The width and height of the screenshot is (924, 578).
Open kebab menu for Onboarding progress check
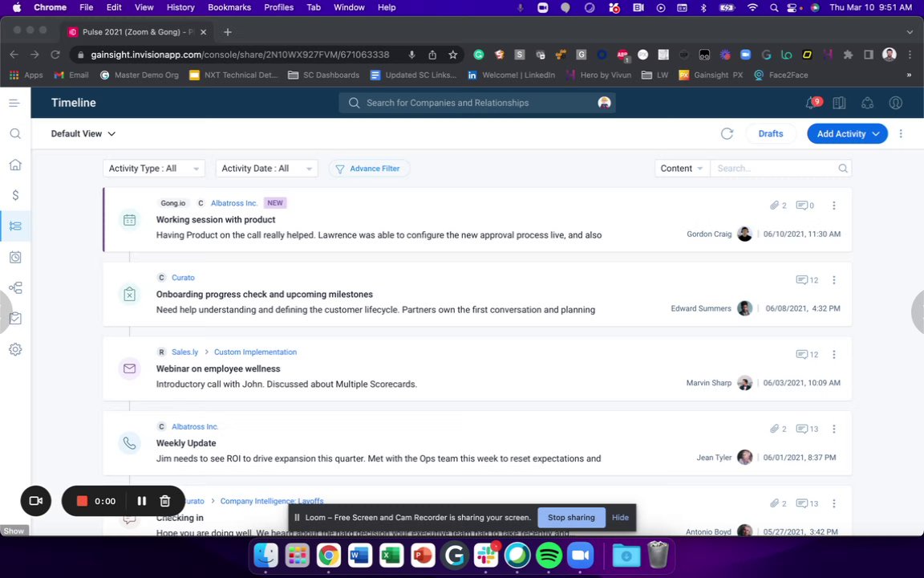834,280
